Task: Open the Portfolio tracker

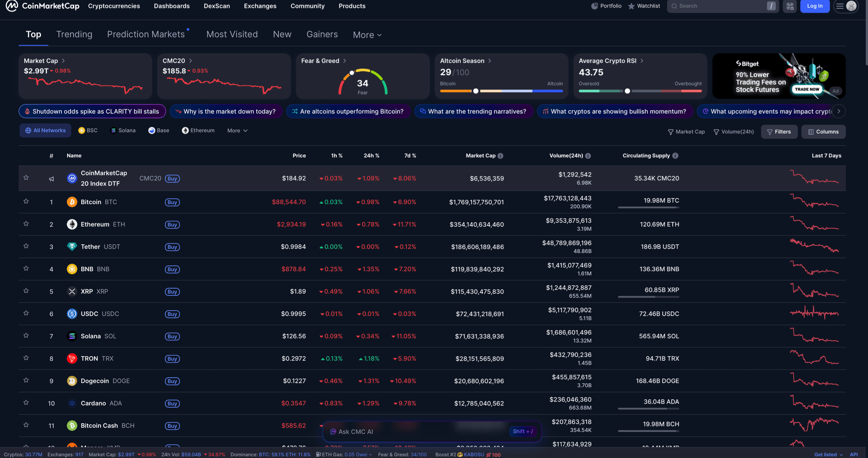Action: (x=606, y=6)
